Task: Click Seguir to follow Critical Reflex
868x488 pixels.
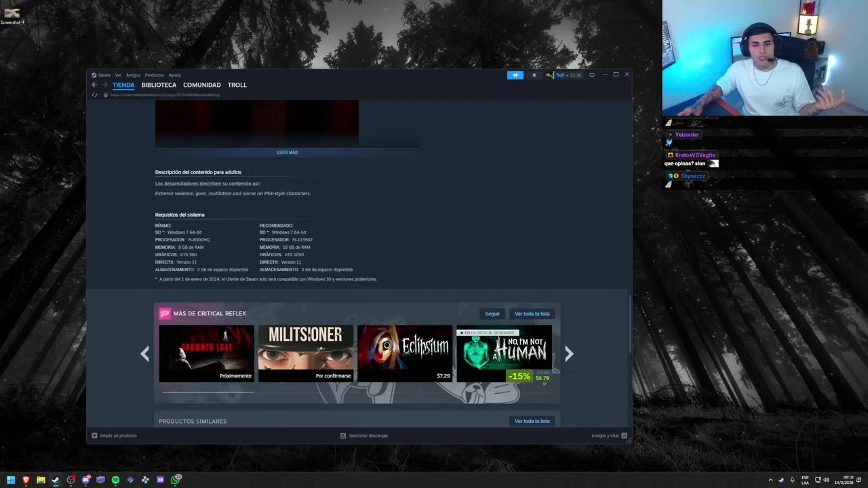Action: [x=492, y=314]
